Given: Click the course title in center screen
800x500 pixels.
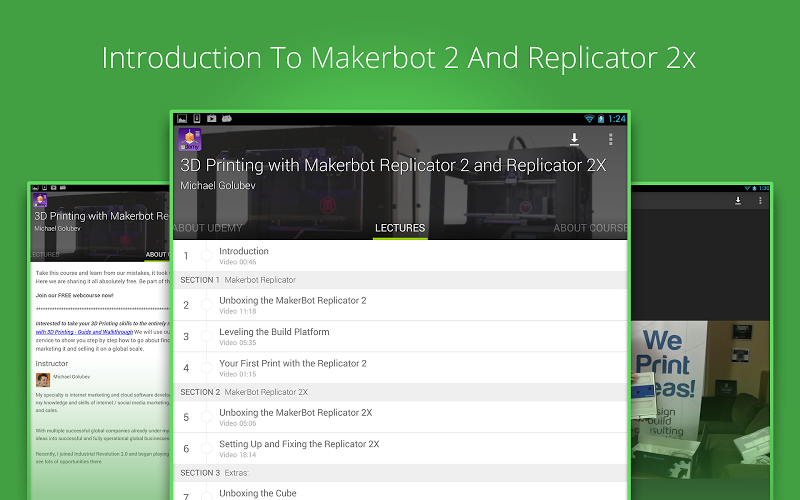Looking at the screenshot, I should point(393,165).
